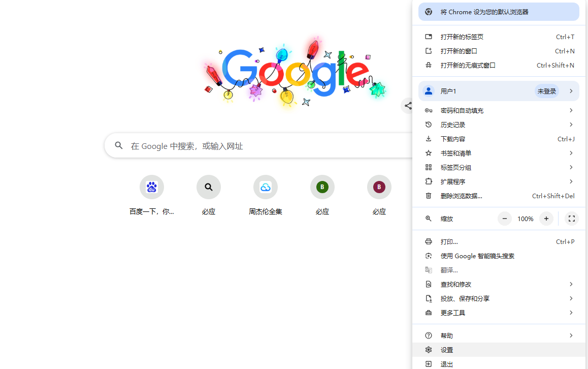
Task: Increase zoom with the plus control
Action: pos(546,219)
